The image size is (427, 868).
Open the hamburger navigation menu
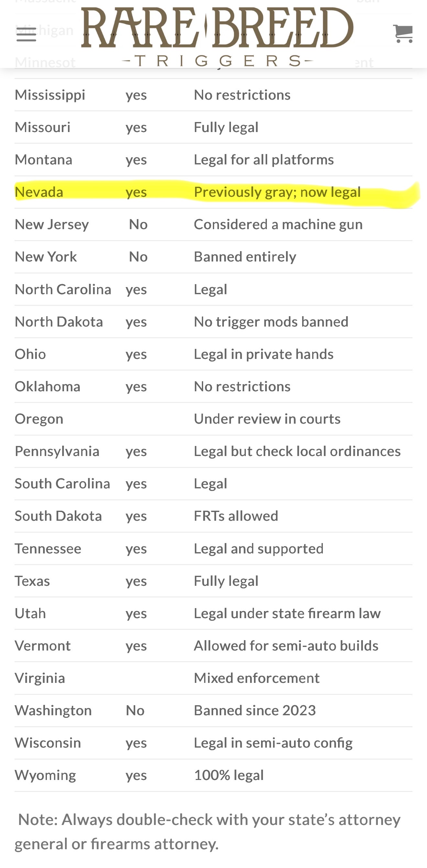(x=26, y=34)
